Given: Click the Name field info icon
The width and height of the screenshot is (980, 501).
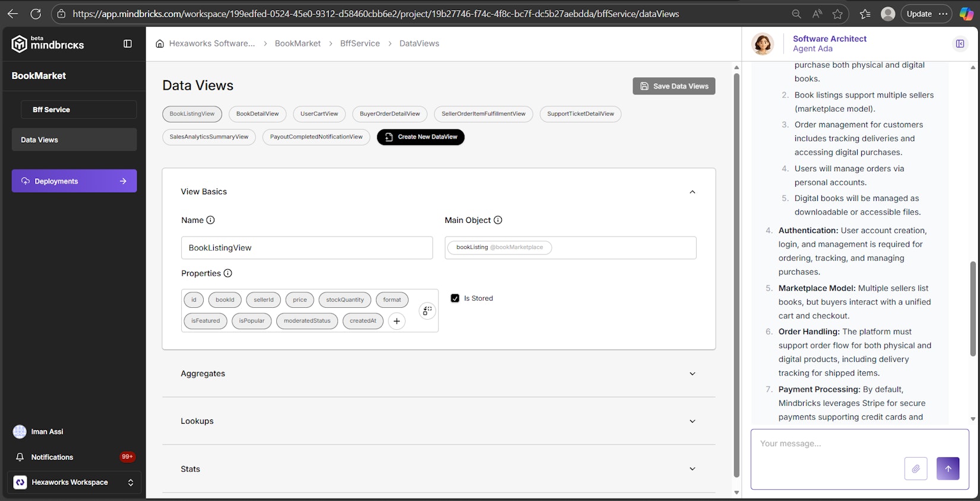Looking at the screenshot, I should pyautogui.click(x=210, y=220).
